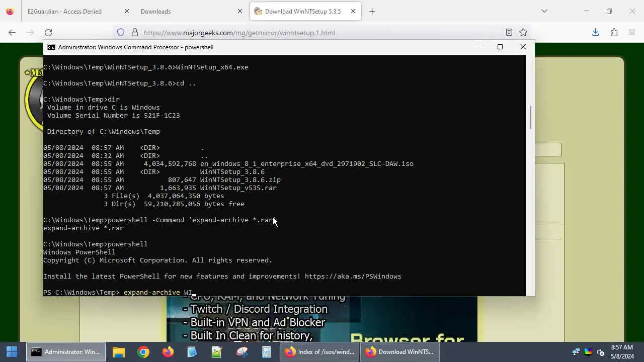Viewport: 644px width, 362px height.
Task: Open a new Firefox tab
Action: pos(372,11)
